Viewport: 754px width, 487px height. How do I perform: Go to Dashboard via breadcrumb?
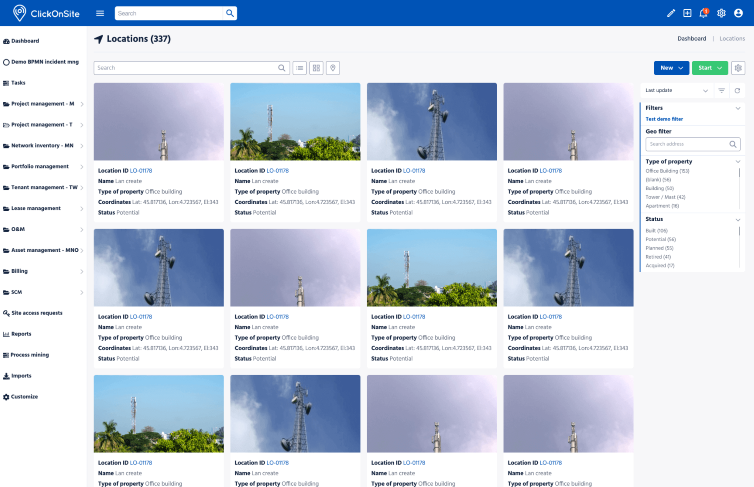pos(691,38)
